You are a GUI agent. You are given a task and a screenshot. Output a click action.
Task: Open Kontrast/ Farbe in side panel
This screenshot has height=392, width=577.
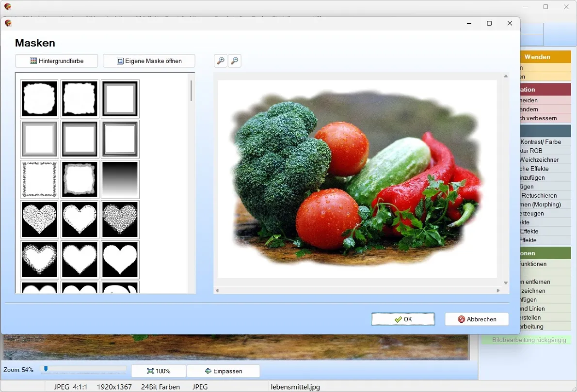tap(541, 142)
